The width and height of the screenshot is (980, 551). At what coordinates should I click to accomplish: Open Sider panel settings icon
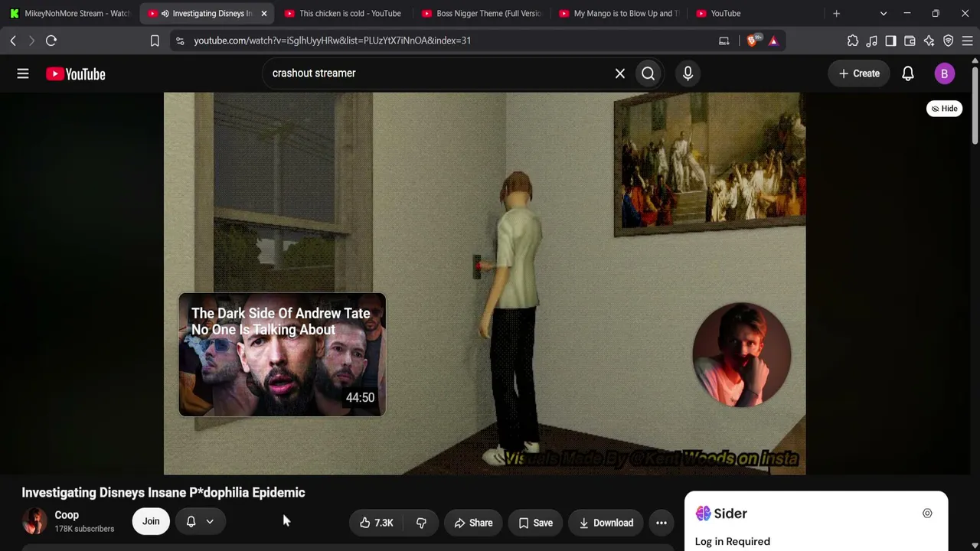[x=927, y=514]
